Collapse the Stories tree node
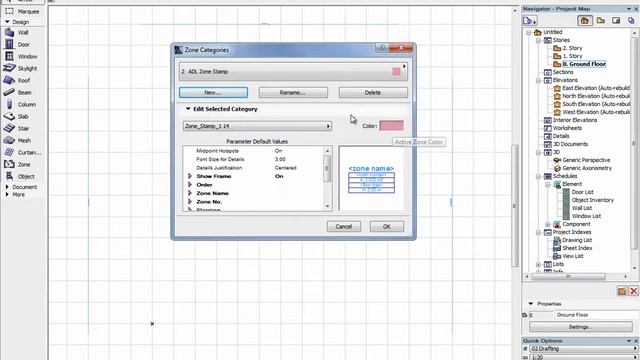The image size is (640, 360). (x=538, y=40)
